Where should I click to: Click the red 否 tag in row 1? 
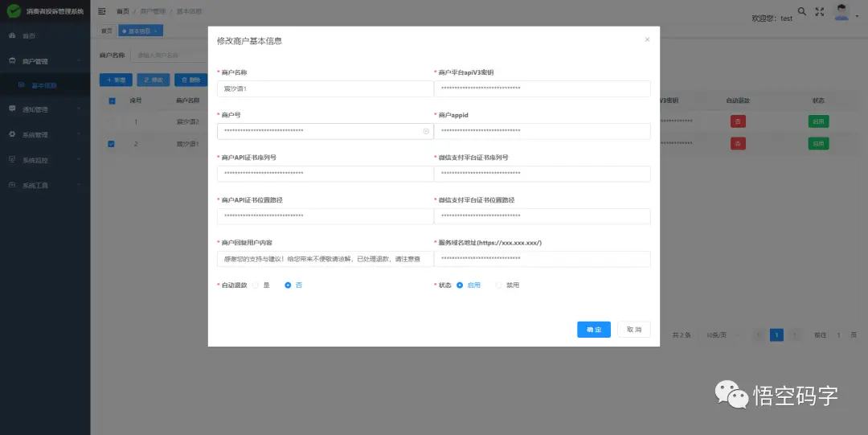tap(738, 121)
